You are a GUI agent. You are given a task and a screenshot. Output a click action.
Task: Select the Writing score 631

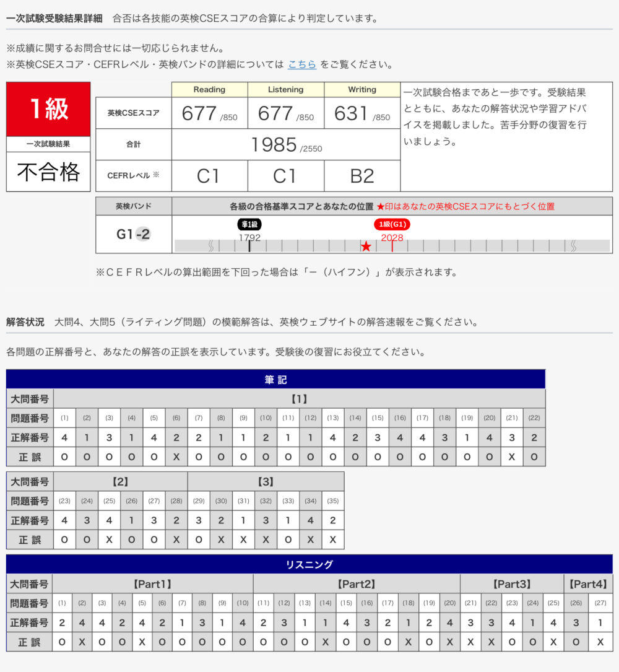[351, 113]
